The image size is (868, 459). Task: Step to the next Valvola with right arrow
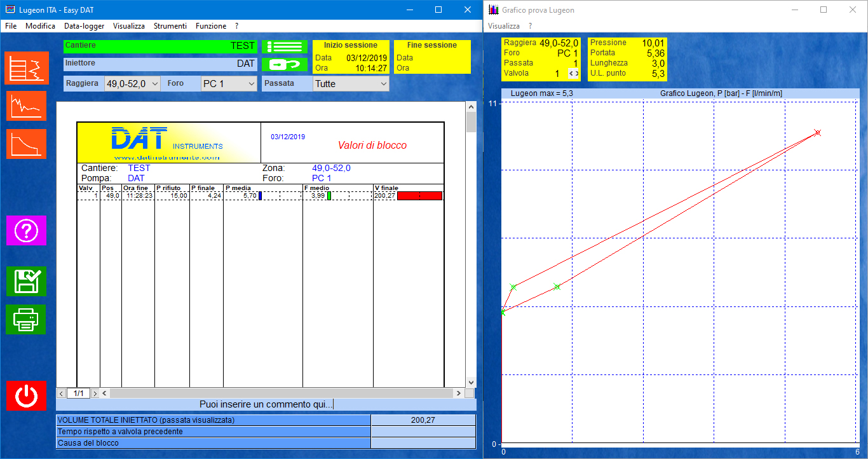[x=576, y=74]
